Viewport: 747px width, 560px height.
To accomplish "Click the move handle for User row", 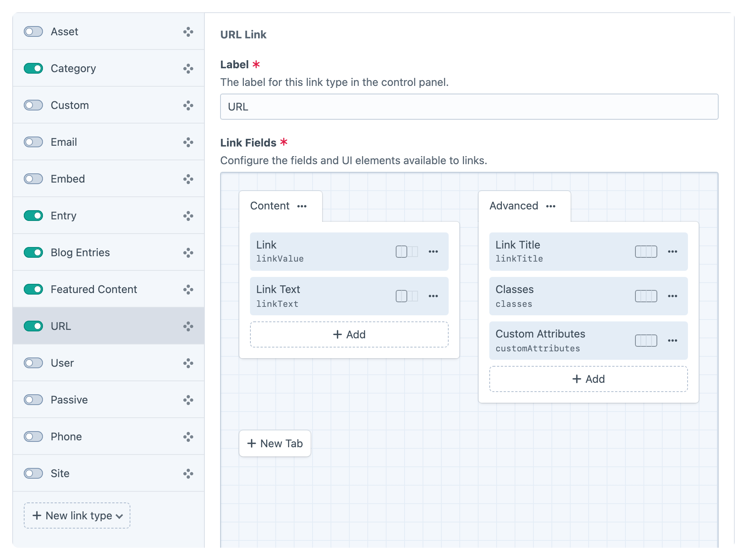I will tap(188, 363).
